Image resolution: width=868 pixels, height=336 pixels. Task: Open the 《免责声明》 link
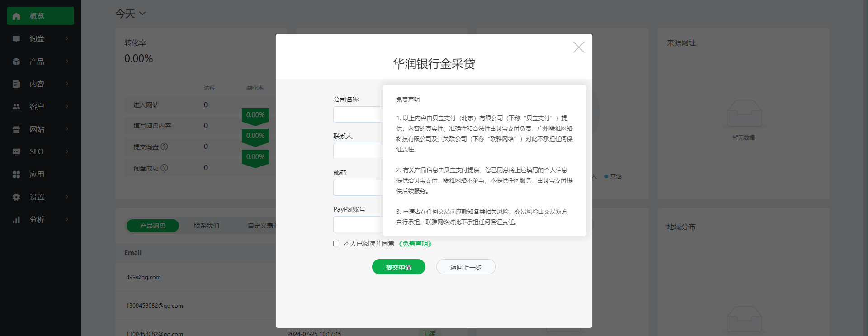(x=415, y=244)
